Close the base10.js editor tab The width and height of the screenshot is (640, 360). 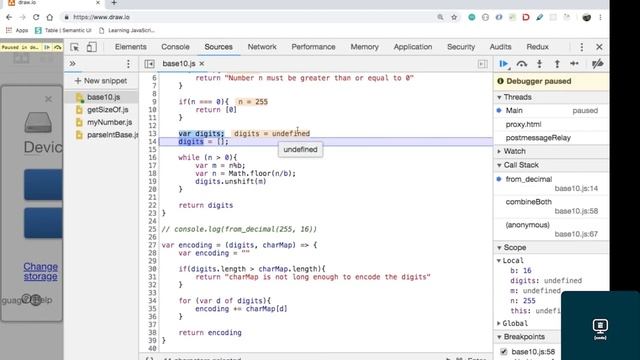[202, 64]
